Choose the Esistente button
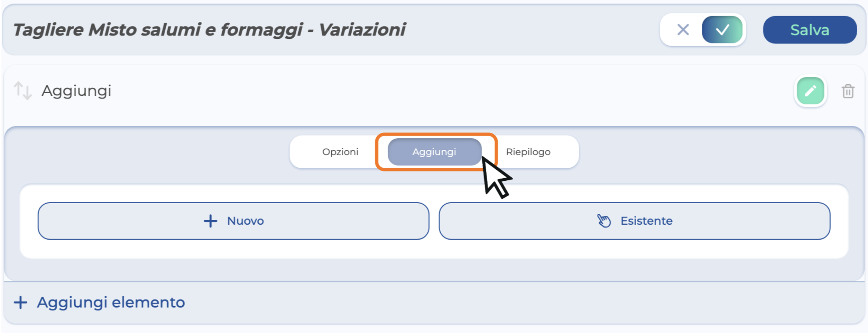This screenshot has width=868, height=333. [635, 221]
